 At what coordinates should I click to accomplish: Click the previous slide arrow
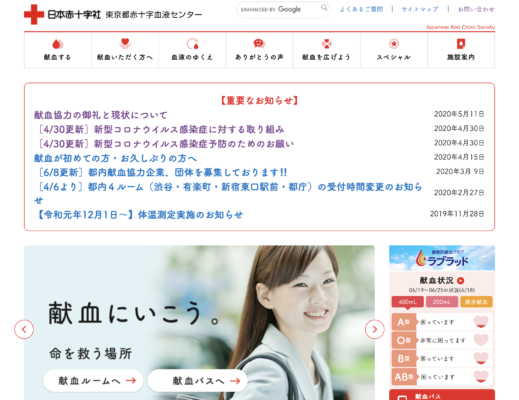[24, 329]
